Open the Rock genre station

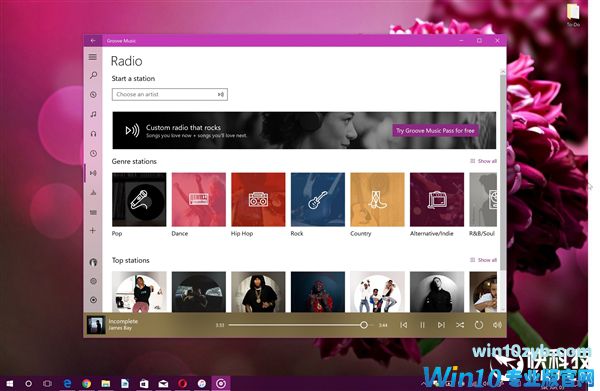click(x=318, y=199)
